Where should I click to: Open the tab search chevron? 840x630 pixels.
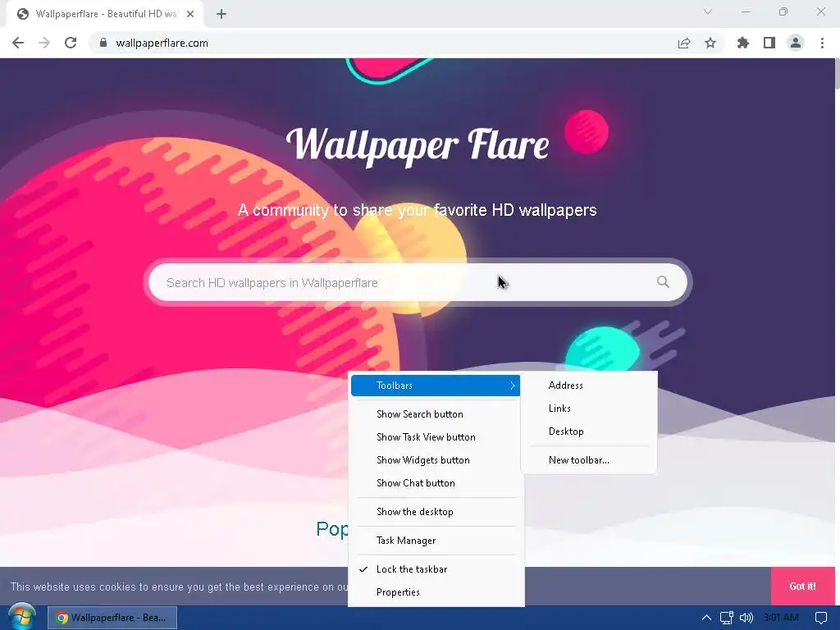click(x=708, y=11)
